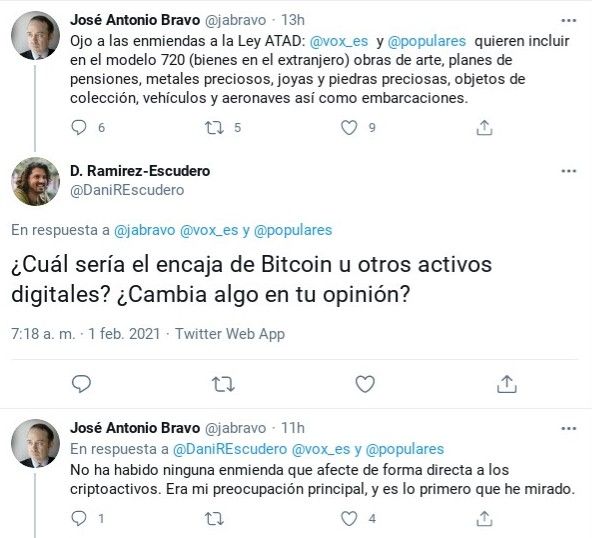Like the criptoactivos reply tweet

pos(349,518)
